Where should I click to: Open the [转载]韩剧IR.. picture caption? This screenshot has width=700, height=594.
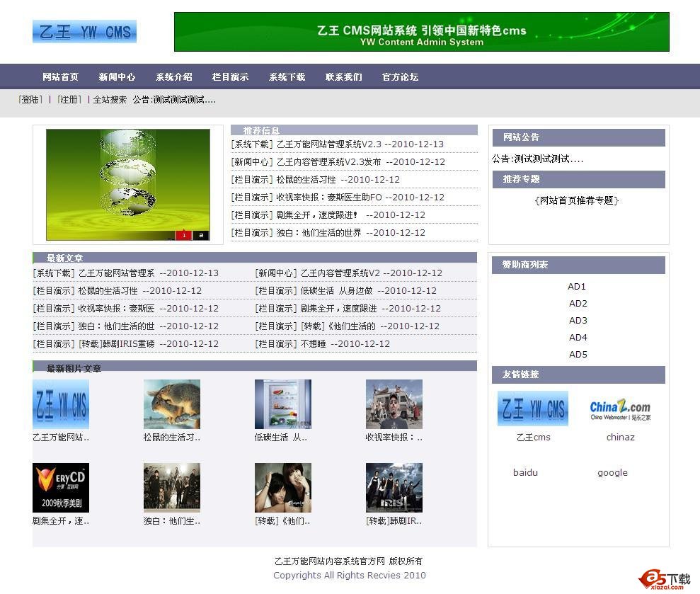(394, 521)
